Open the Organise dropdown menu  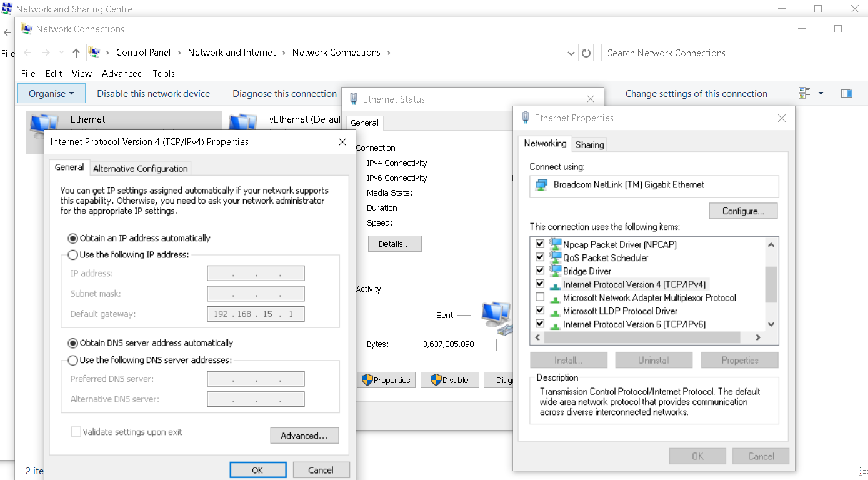point(51,93)
